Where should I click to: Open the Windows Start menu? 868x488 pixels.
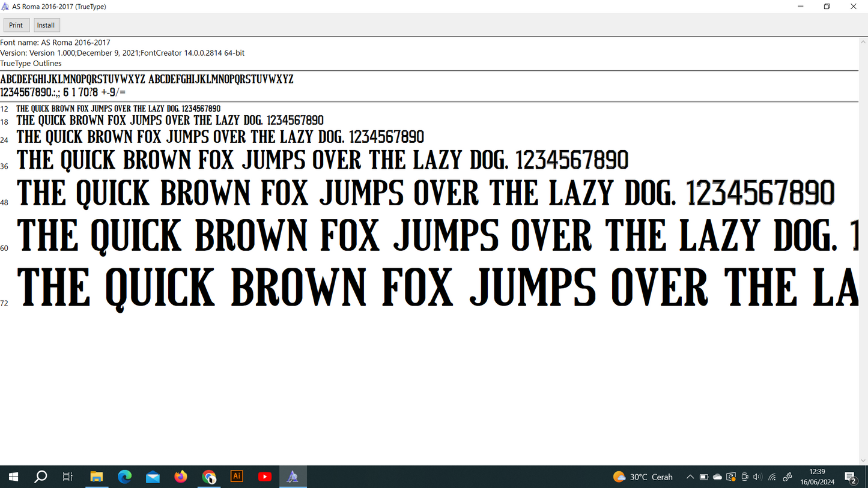click(x=13, y=477)
